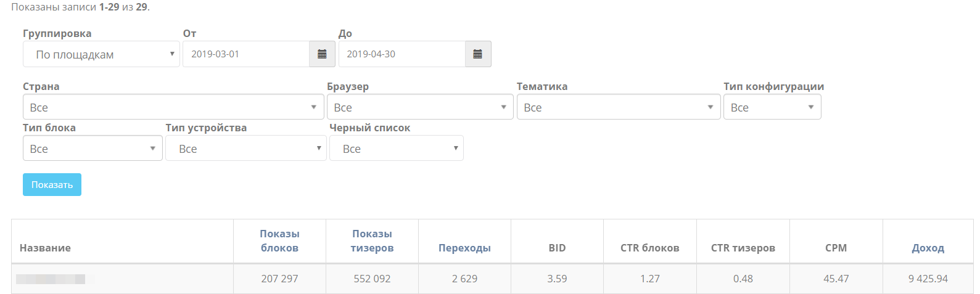Click the От date input field
Viewport: 980px width, 294px height.
[245, 54]
